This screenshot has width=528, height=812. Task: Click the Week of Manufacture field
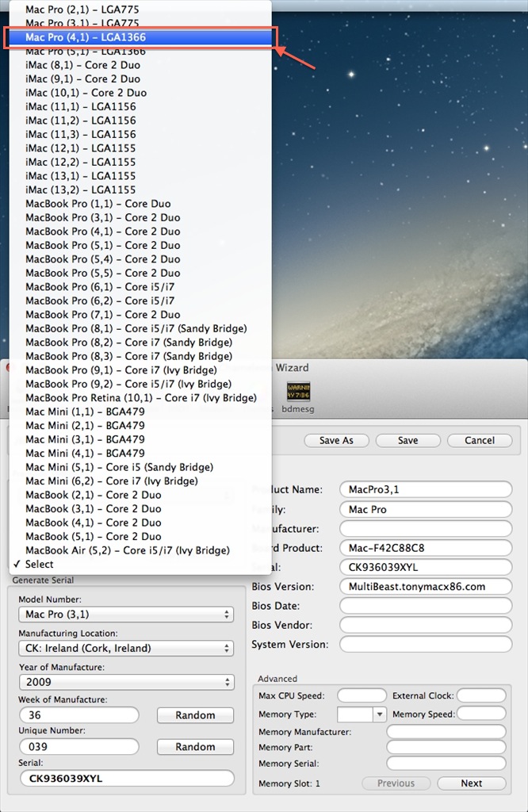[79, 715]
